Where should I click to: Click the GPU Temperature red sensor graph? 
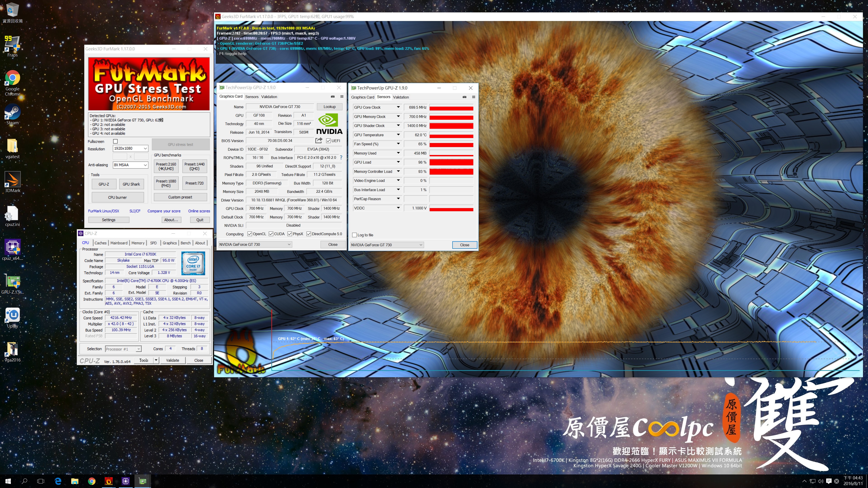(x=451, y=135)
